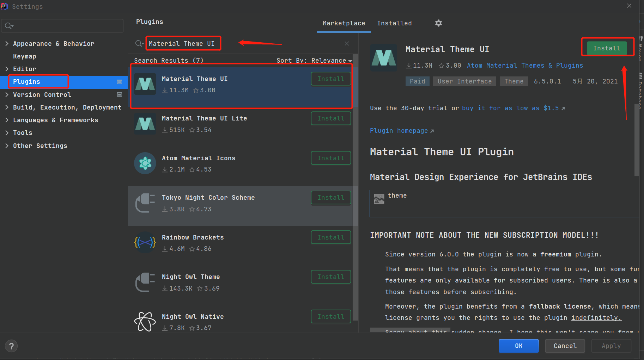Click the Atom Material Icons logo
The width and height of the screenshot is (644, 360).
145,163
